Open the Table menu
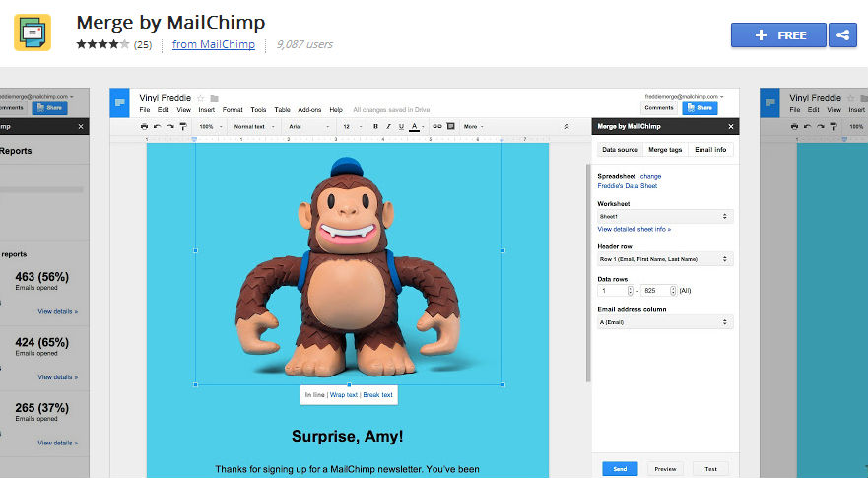Viewport: 868px width, 478px height. (x=283, y=110)
